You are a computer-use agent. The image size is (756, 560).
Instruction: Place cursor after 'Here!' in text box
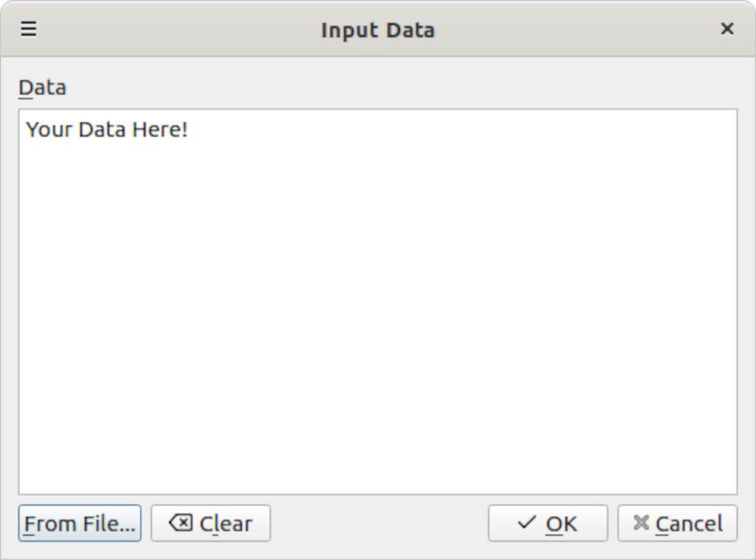189,130
